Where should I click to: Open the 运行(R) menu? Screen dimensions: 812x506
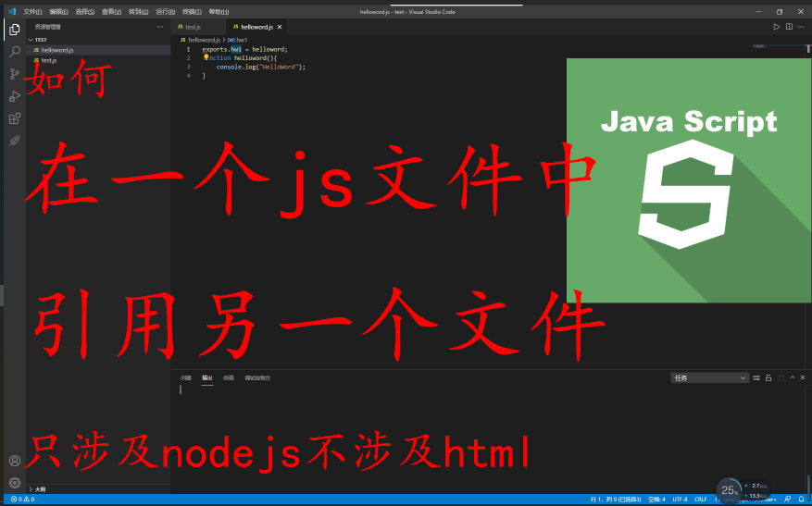[165, 11]
